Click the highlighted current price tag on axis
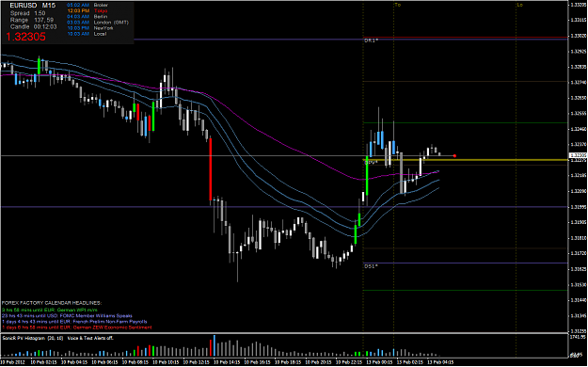 pos(578,155)
